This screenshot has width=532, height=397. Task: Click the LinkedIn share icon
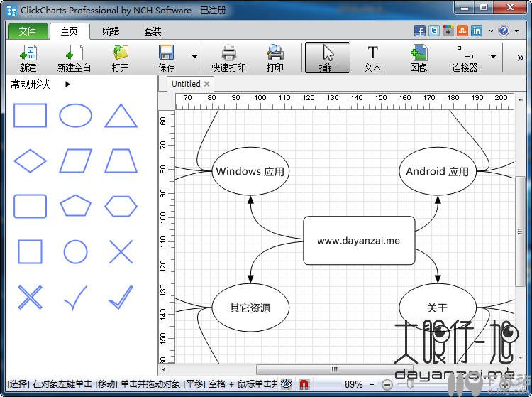point(477,31)
